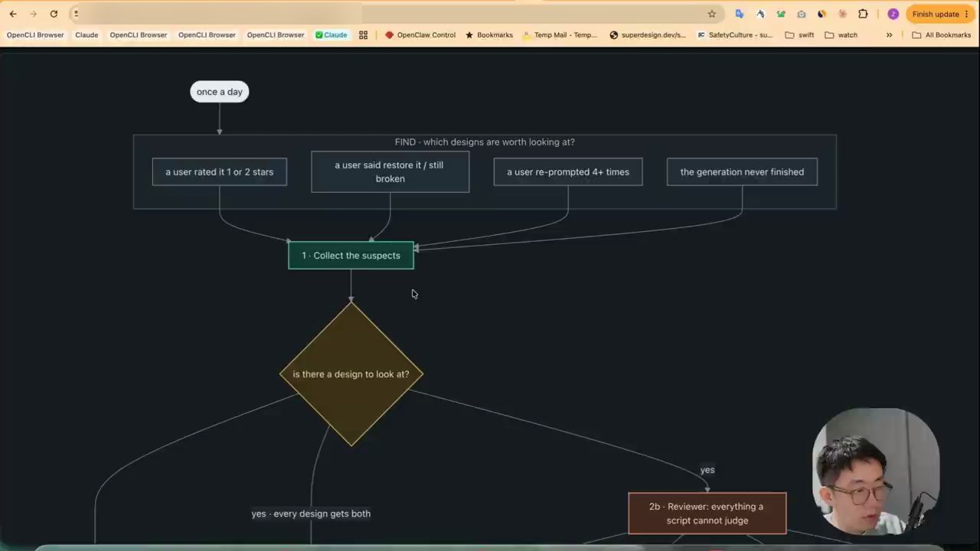Click the Collect the suspects step box
980x551 pixels.
click(x=351, y=256)
